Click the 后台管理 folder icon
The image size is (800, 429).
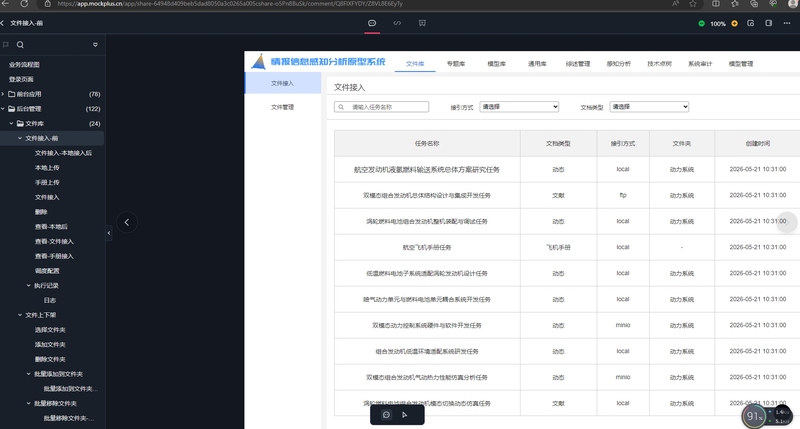click(12, 109)
